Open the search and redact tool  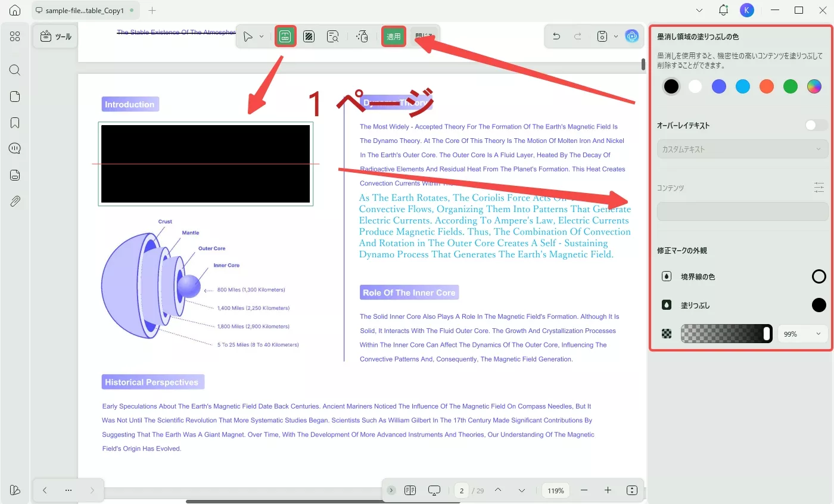pyautogui.click(x=333, y=37)
